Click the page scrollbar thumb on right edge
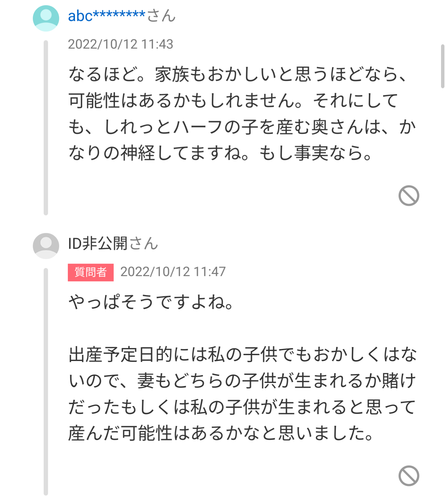Screen dimensions: 446x504 point(443,66)
